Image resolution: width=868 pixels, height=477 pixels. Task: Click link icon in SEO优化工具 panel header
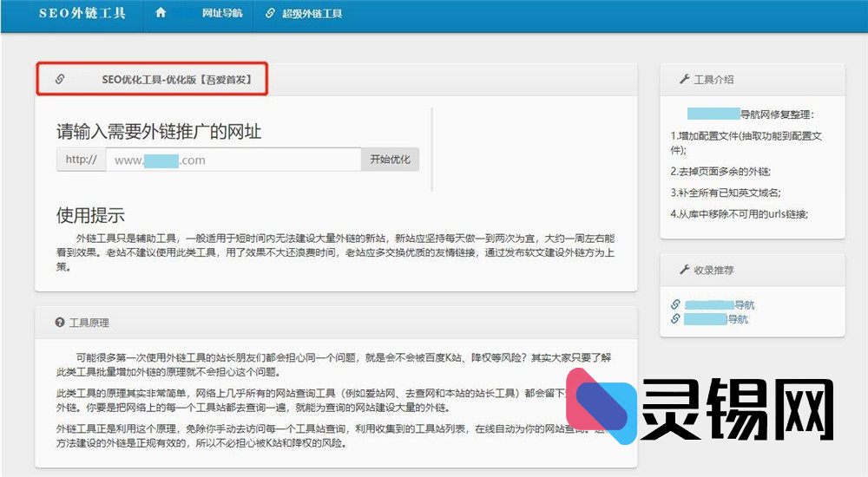coord(60,79)
